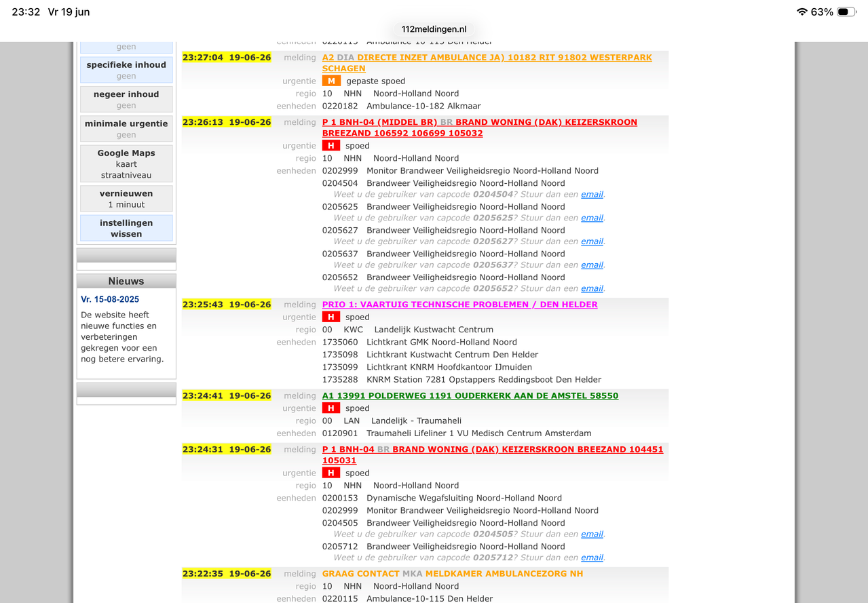Select capcode 0205712 Brandweer row
Viewport: 868px width, 603px height.
[444, 546]
